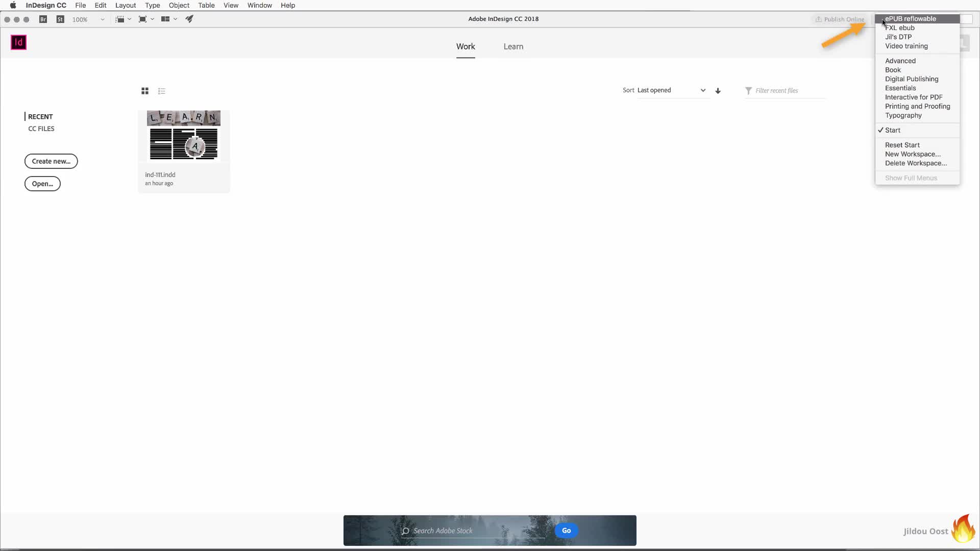Open the Object menu

tap(179, 5)
